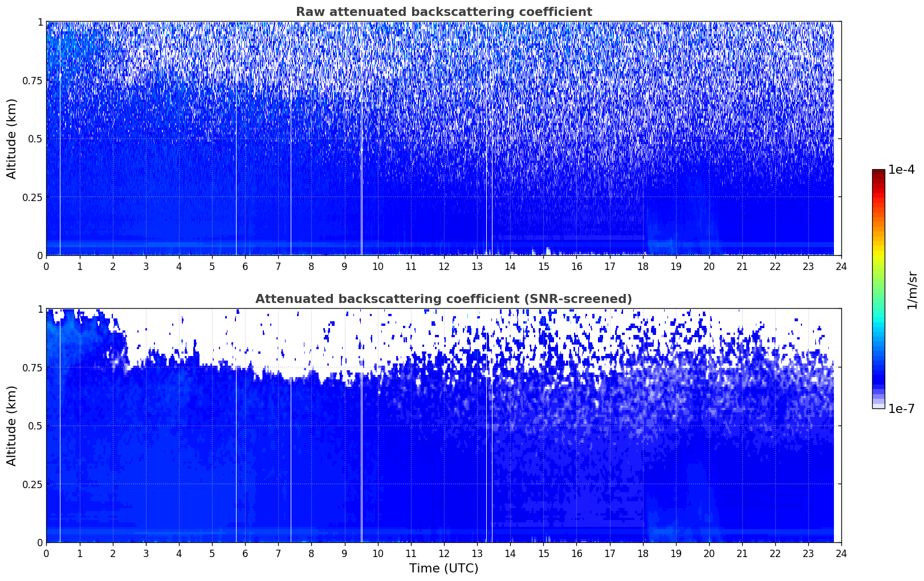924x581 pixels.
Task: Click the hour 12 tick on the bottom plot
Action: click(443, 554)
